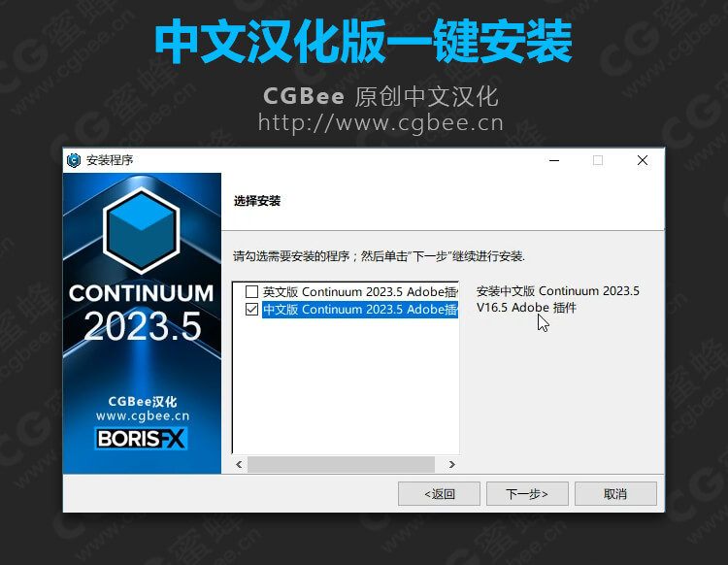Click the http://www.cgbee.cn URL in the banner
The height and width of the screenshot is (565, 728).
click(x=381, y=123)
